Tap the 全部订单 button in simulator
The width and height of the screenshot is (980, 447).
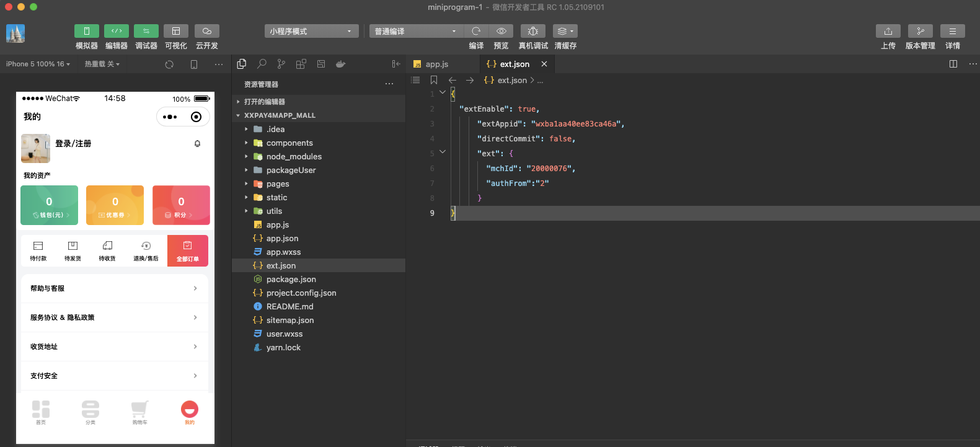[188, 250]
